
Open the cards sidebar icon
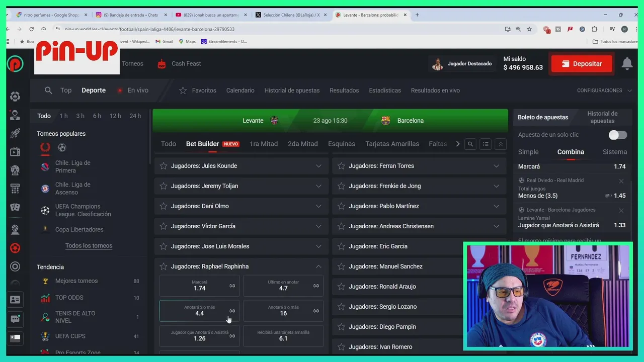coord(15,207)
